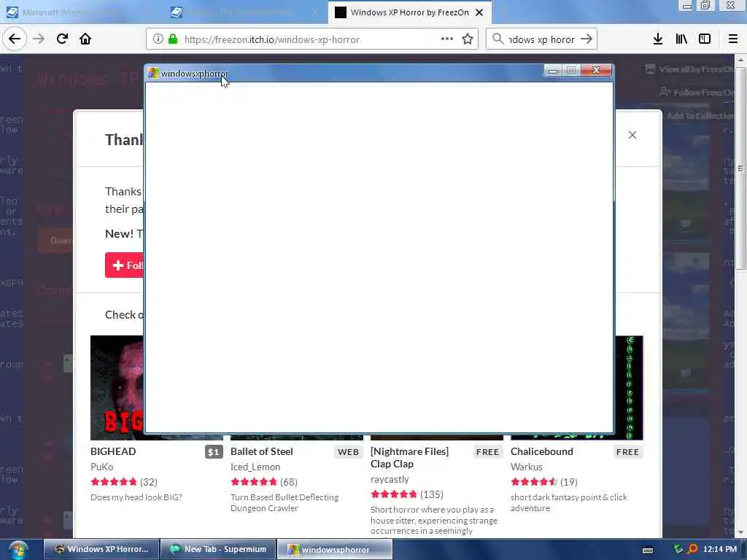
Task: Click the windowsxphorror window title icon
Action: coord(153,74)
